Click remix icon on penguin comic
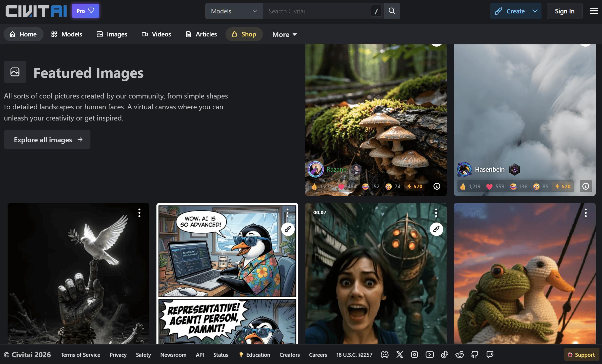Viewport: 602px width, 364px height. coord(288,229)
